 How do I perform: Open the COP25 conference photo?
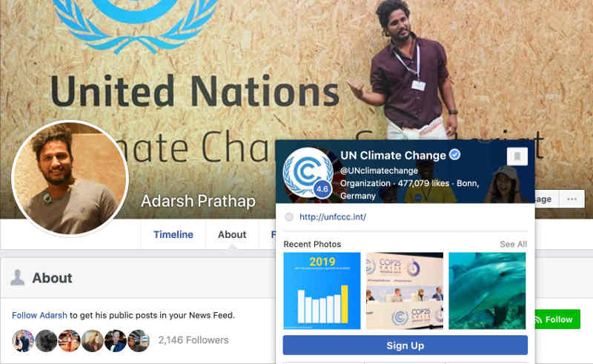(x=405, y=291)
